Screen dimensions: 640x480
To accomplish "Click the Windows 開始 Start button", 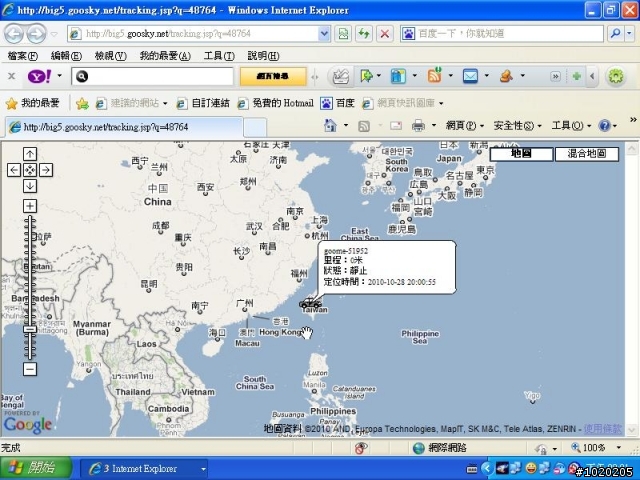I will click(36, 468).
